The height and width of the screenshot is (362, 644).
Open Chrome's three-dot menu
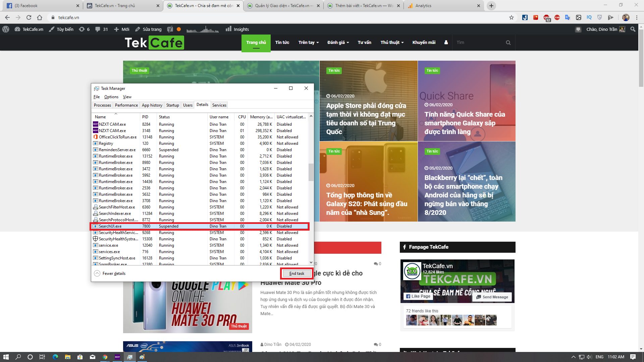pos(637,17)
